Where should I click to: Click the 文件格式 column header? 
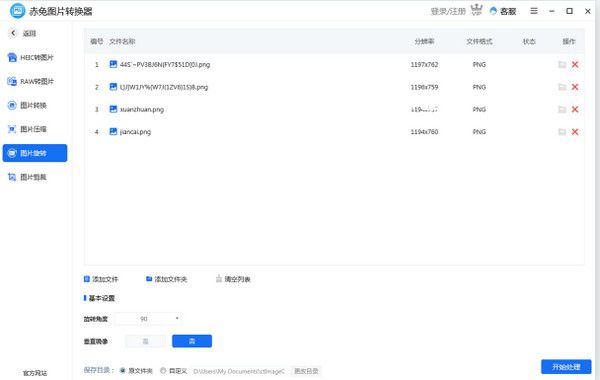pos(479,41)
